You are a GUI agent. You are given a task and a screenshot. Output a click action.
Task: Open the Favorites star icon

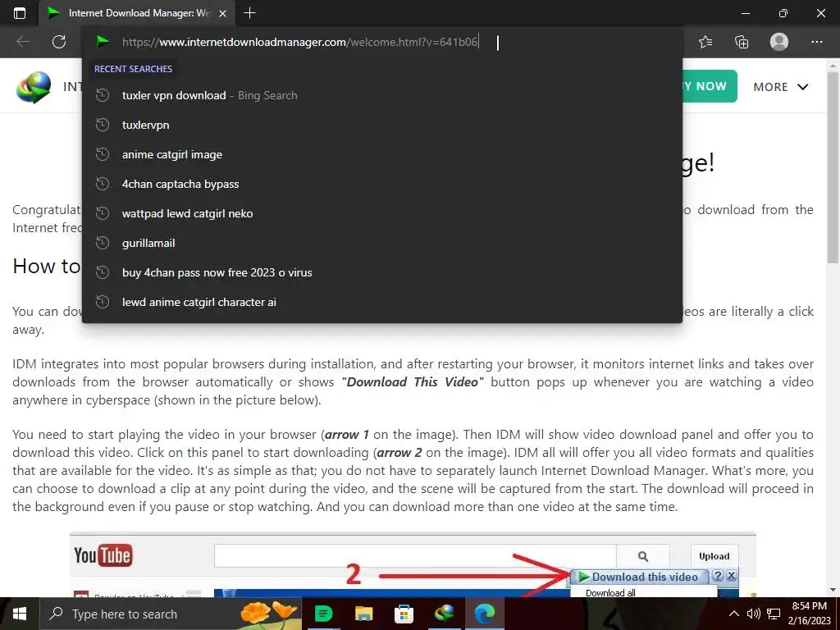click(705, 42)
